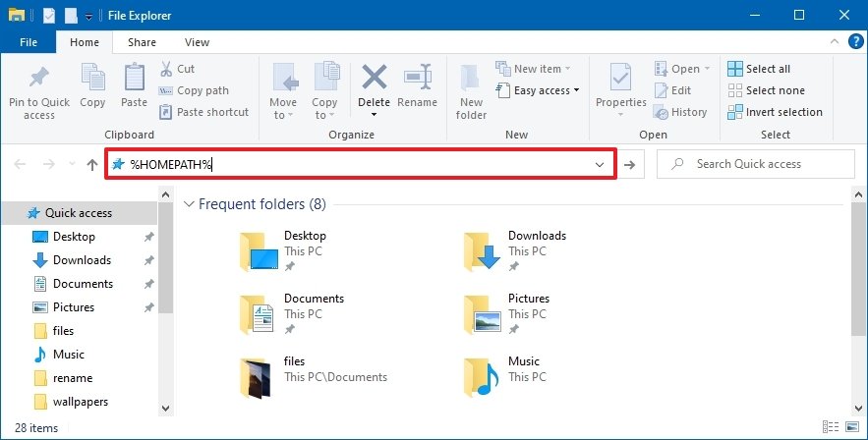This screenshot has width=868, height=440.
Task: Select Desktop in navigation pane
Action: tap(74, 237)
